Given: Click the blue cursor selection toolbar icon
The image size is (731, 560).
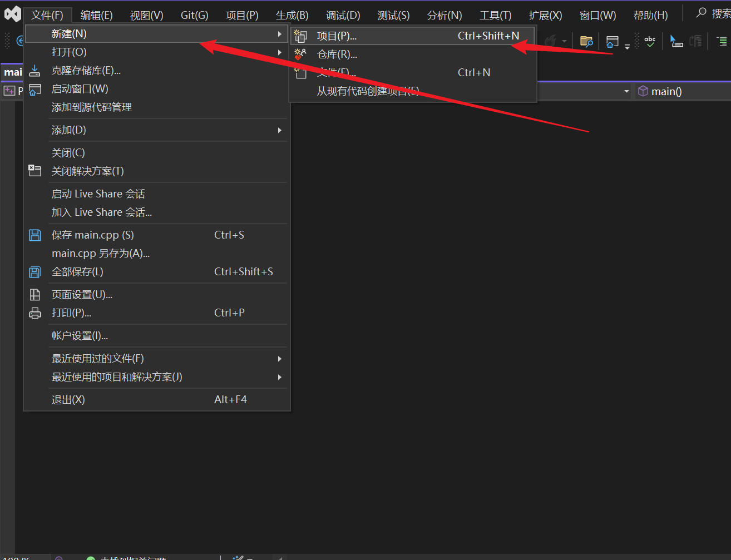Looking at the screenshot, I should tap(676, 41).
